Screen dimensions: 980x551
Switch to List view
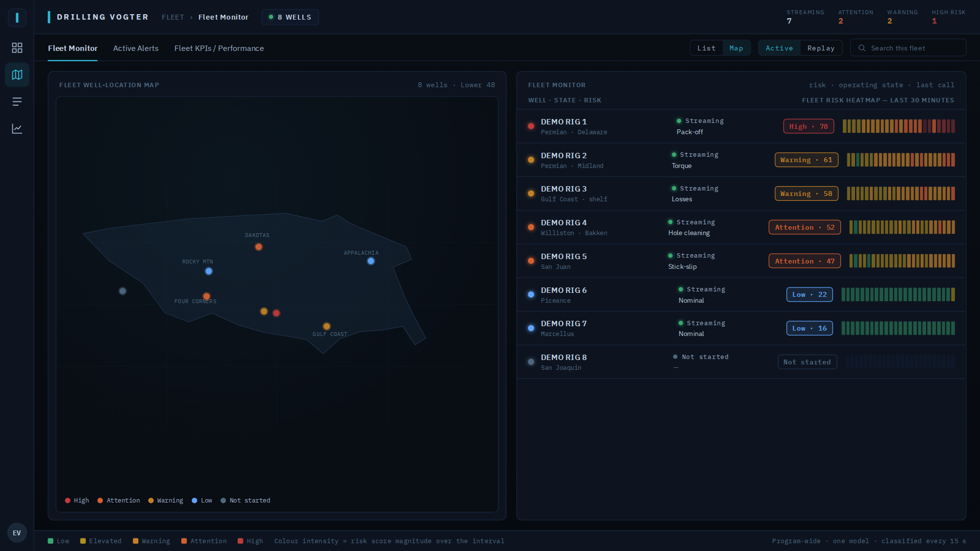coord(706,48)
